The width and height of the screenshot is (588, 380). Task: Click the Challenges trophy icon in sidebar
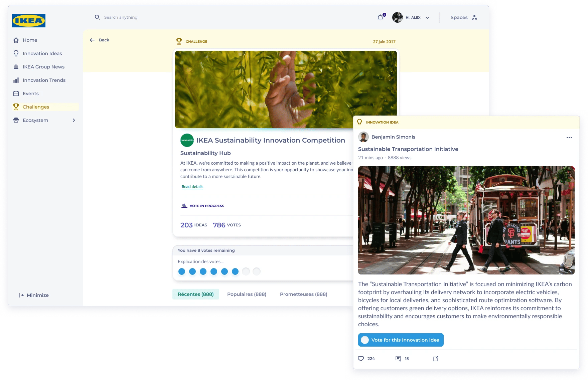coord(16,107)
